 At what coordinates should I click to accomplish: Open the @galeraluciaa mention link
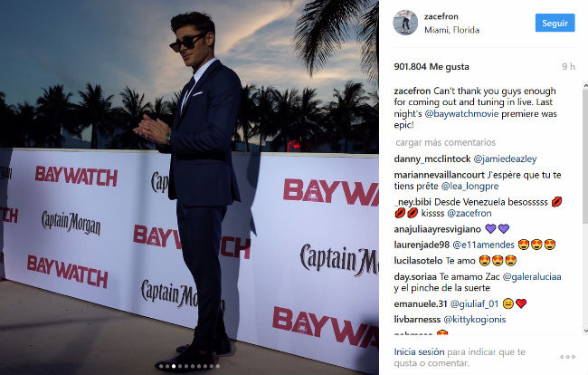coord(532,277)
